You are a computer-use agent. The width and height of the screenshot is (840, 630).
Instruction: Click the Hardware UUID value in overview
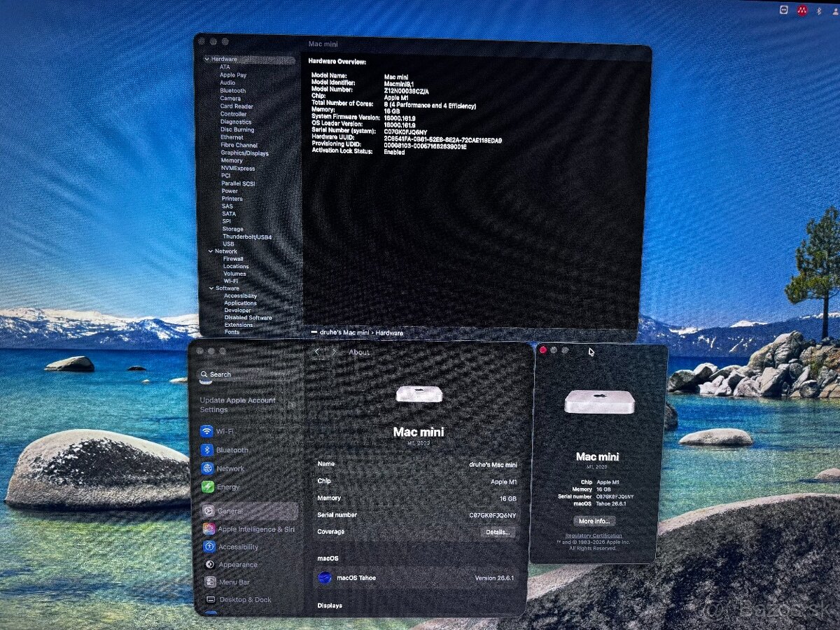point(442,140)
